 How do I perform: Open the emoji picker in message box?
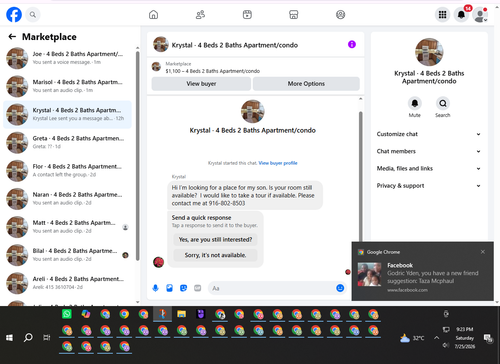click(340, 288)
